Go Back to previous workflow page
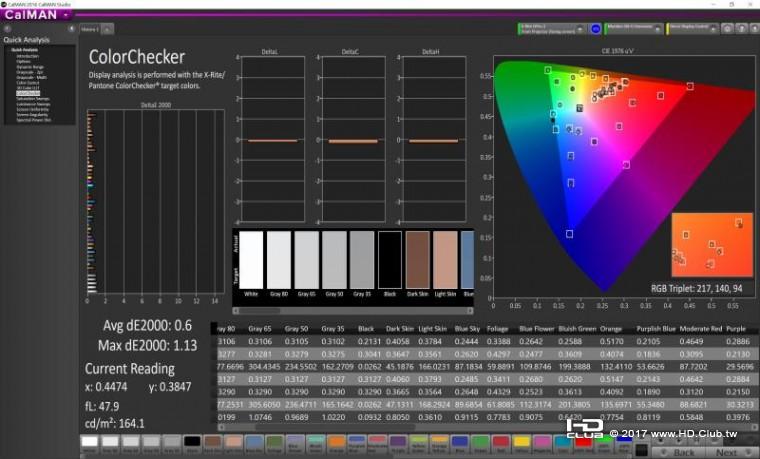This screenshot has width=760, height=459. 678,452
